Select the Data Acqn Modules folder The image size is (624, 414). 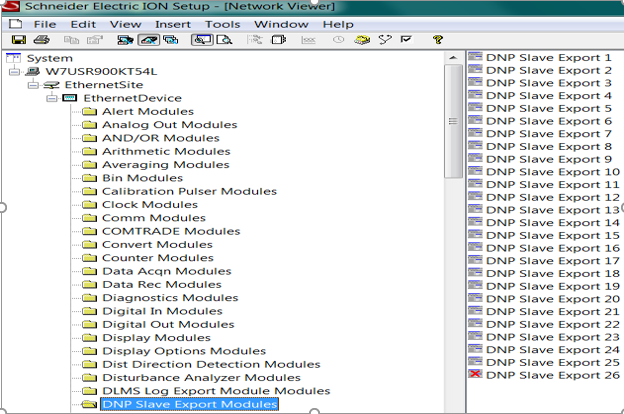167,271
